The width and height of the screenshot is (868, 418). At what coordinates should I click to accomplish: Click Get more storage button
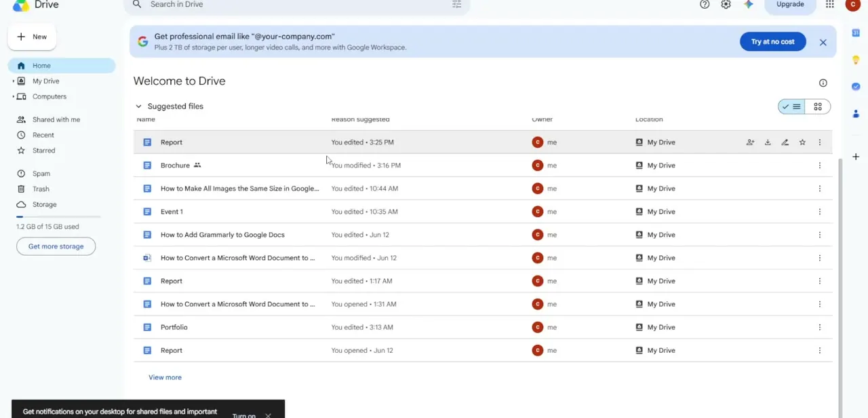(56, 246)
